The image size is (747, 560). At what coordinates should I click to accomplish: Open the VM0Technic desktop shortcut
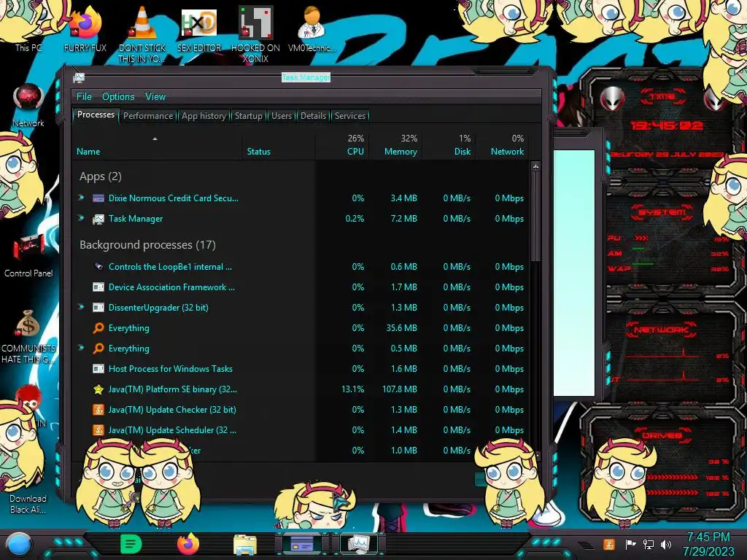click(x=312, y=28)
